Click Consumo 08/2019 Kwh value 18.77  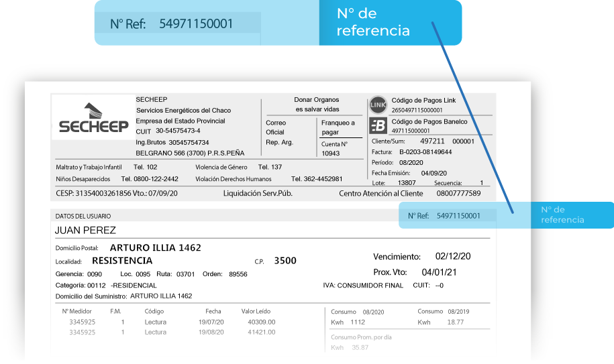(x=456, y=322)
